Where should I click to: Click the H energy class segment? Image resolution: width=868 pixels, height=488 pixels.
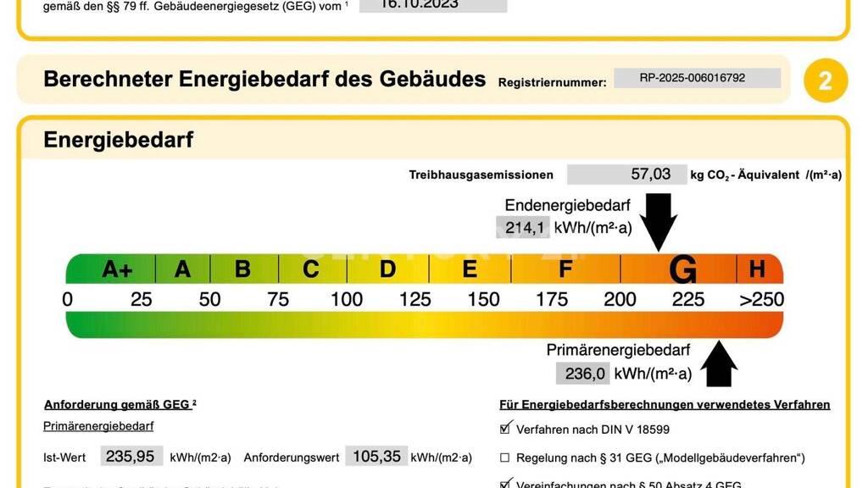757,269
